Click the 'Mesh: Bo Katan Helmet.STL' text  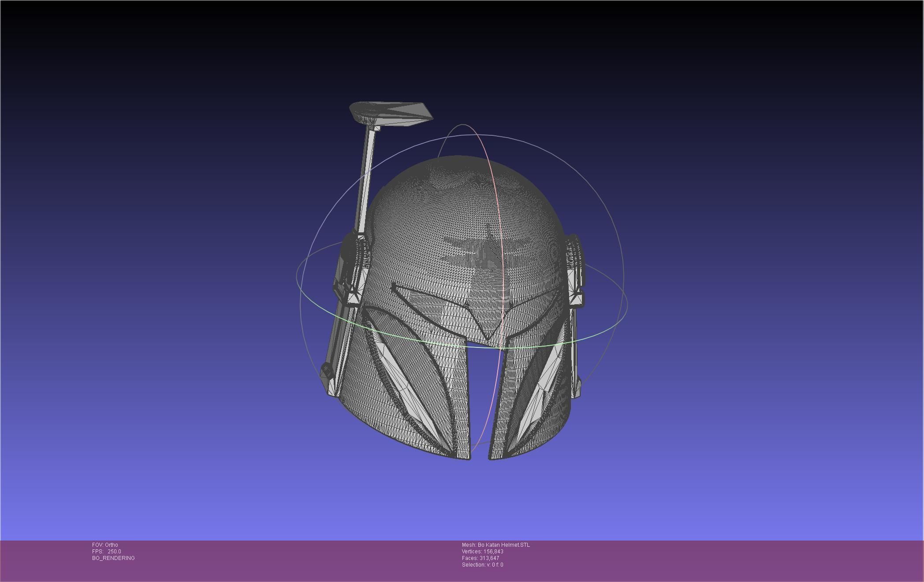[x=496, y=545]
